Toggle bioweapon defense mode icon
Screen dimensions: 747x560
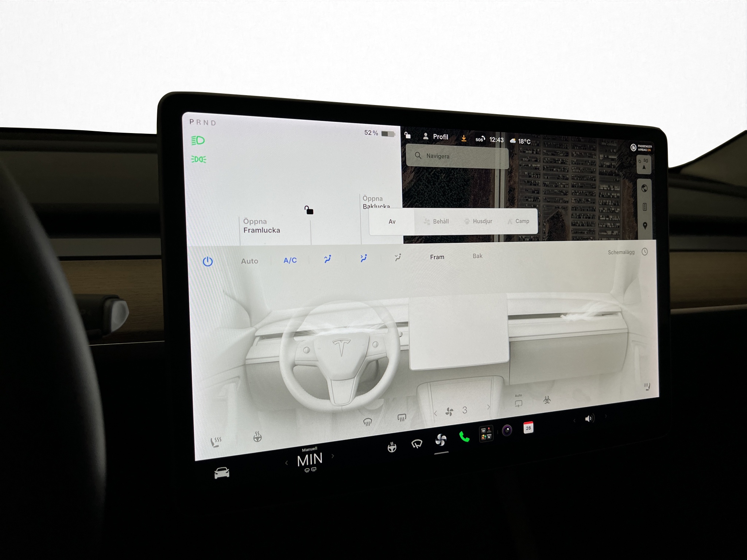pos(547,400)
